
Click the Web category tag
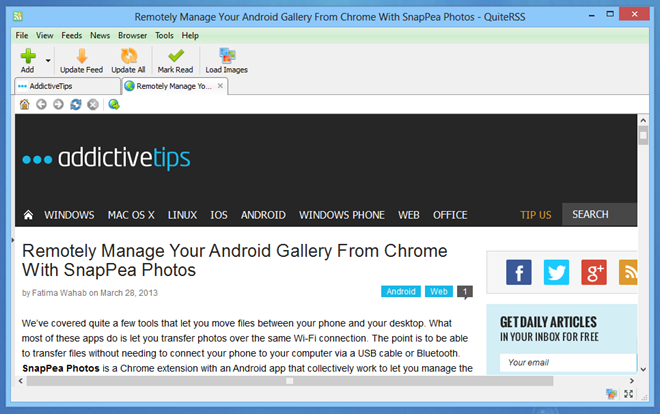tap(439, 292)
